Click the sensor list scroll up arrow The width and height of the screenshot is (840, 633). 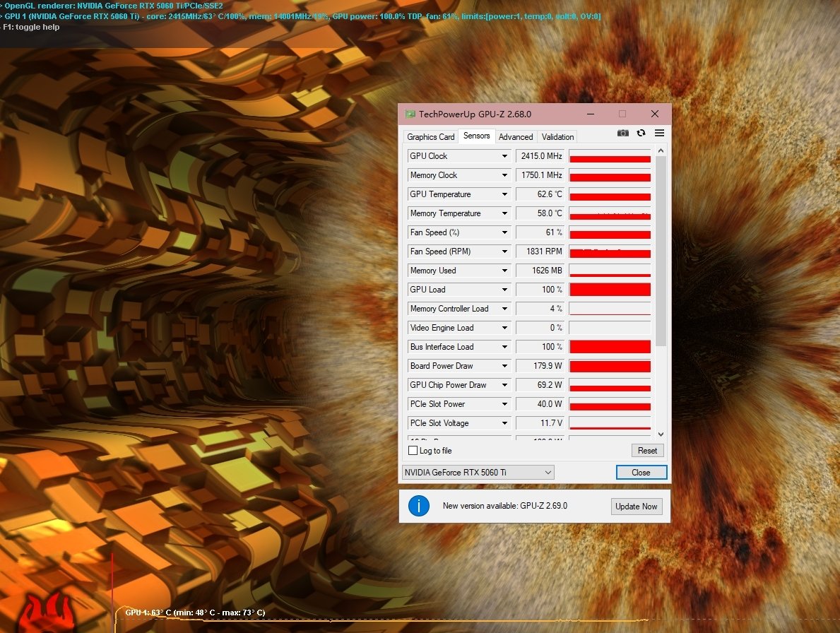(x=661, y=151)
